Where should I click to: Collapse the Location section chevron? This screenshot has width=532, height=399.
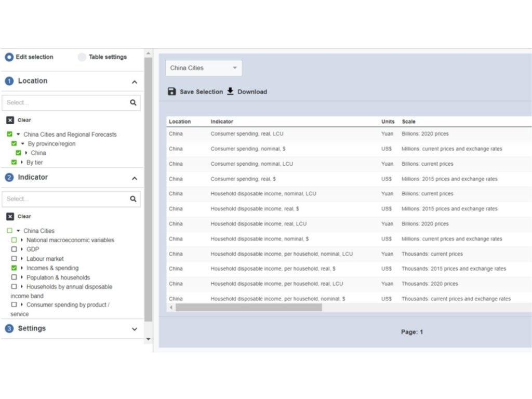(x=135, y=82)
